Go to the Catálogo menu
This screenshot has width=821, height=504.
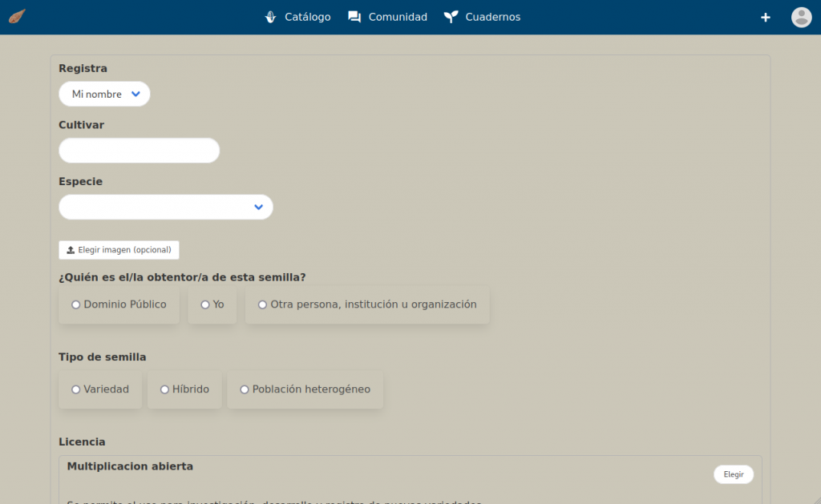coord(307,17)
